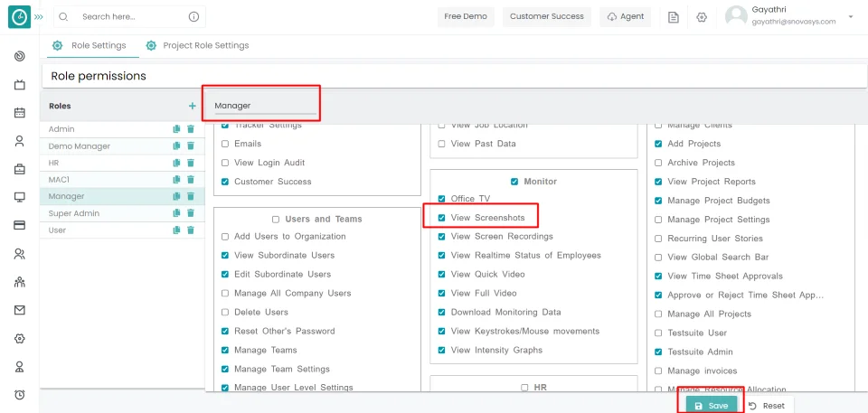Check the Users and Teams group checkbox
The width and height of the screenshot is (868, 413).
coord(276,220)
